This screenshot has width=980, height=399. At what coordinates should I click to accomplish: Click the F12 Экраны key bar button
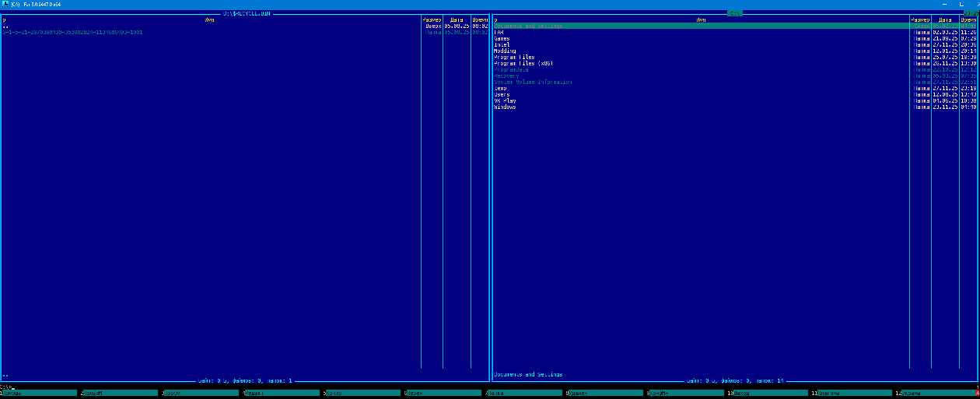[x=936, y=394]
